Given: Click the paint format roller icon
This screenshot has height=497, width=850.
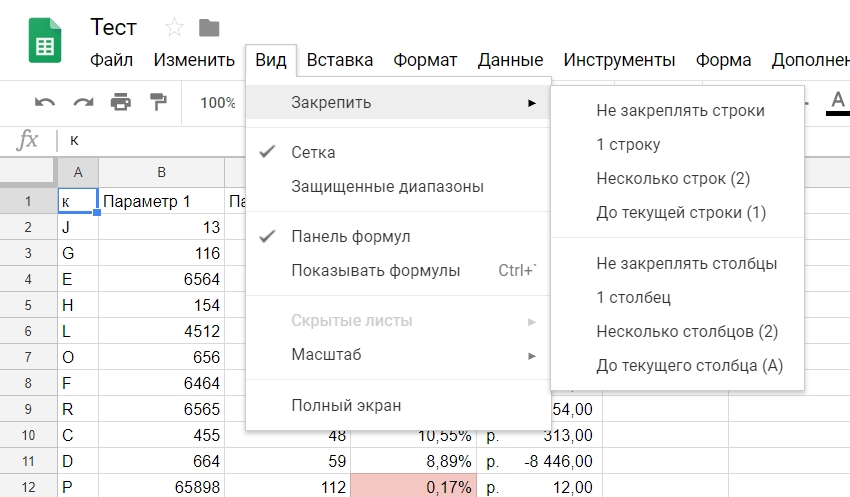Looking at the screenshot, I should [158, 102].
